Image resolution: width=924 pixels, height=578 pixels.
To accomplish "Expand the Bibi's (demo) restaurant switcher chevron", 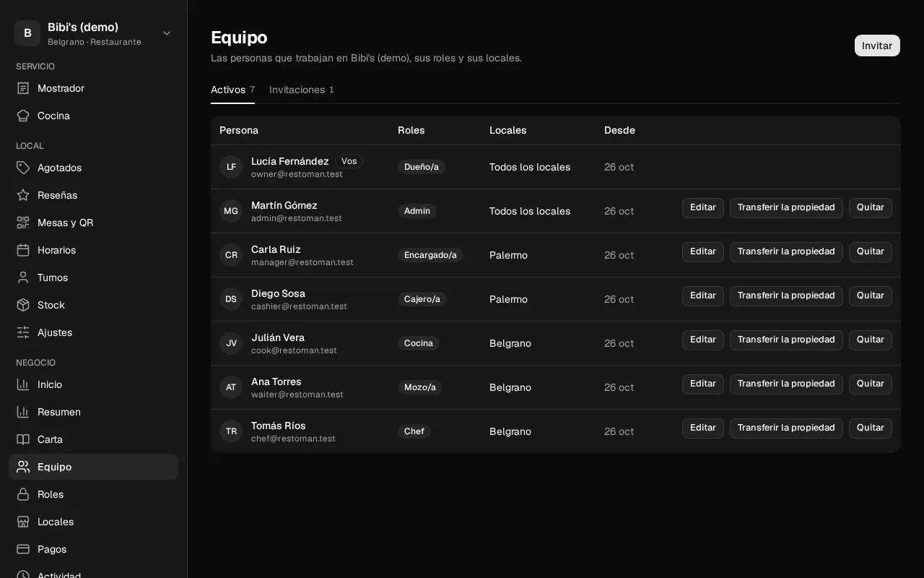I will click(167, 33).
